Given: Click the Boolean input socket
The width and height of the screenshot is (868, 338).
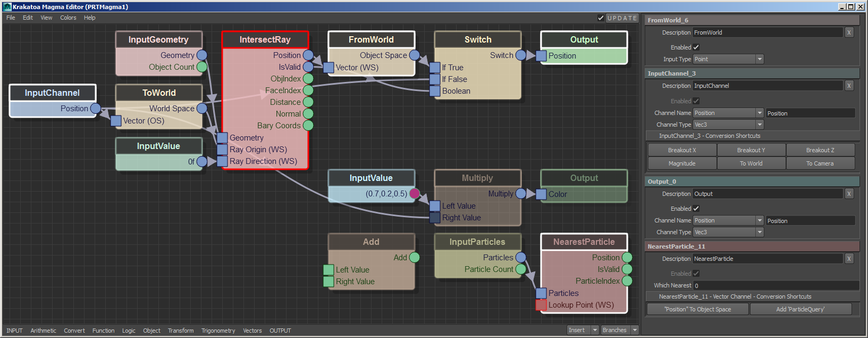Looking at the screenshot, I should click(435, 91).
